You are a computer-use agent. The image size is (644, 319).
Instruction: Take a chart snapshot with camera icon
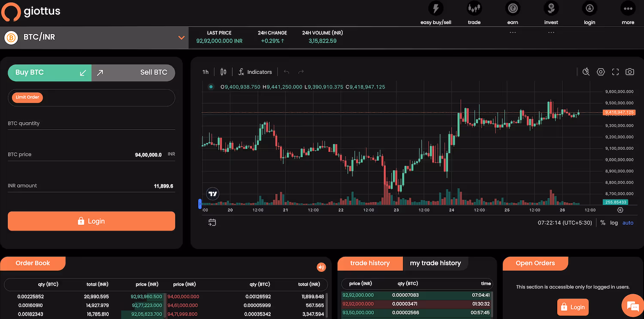[630, 72]
